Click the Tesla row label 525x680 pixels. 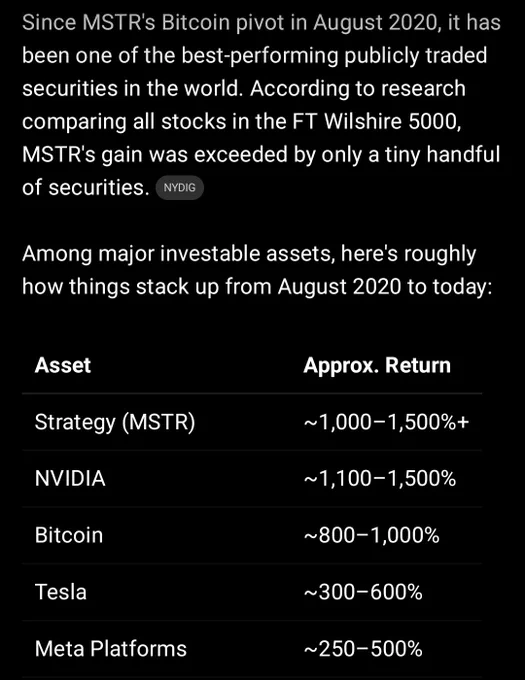[61, 592]
